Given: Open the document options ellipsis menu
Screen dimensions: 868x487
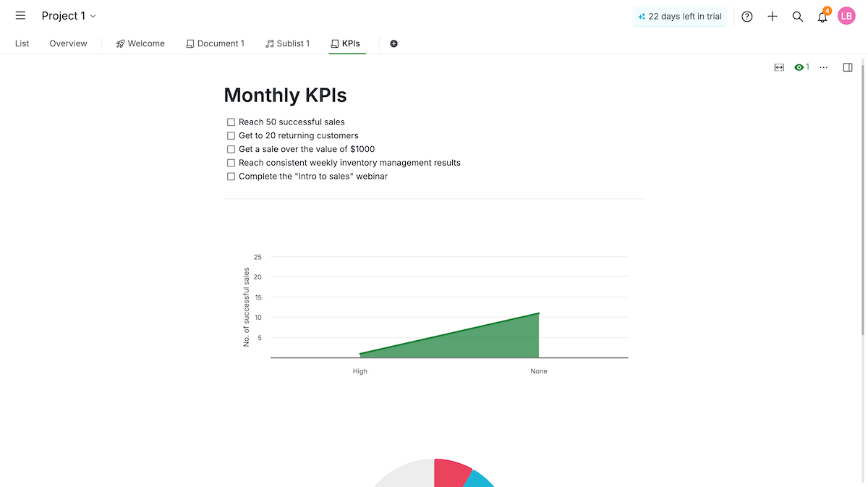Looking at the screenshot, I should [823, 67].
